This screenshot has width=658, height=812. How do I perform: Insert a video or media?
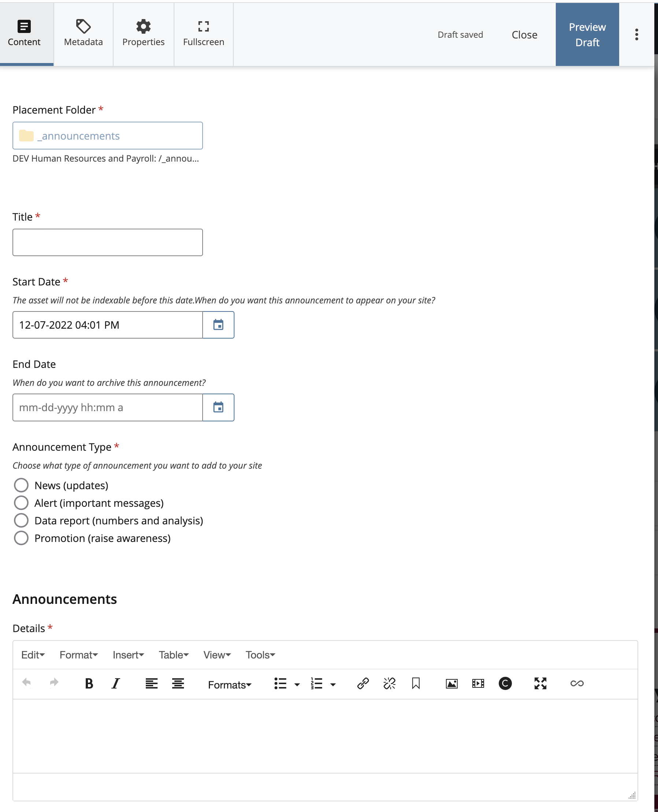pos(478,683)
